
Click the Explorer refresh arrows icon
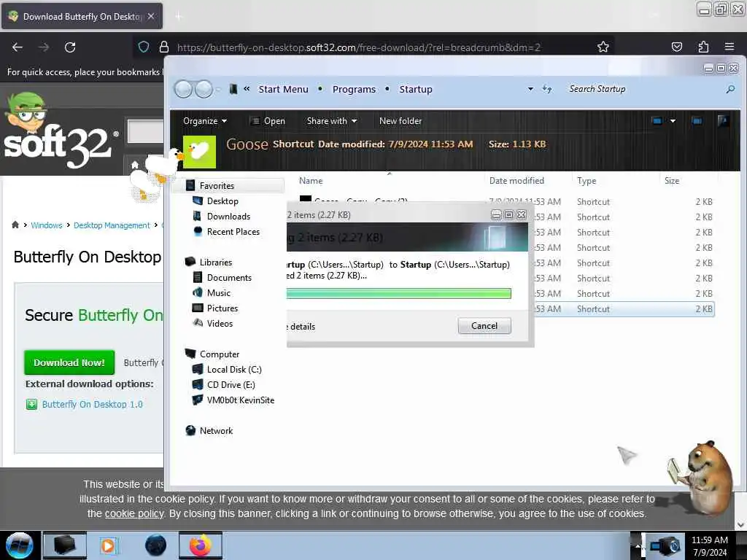(547, 89)
